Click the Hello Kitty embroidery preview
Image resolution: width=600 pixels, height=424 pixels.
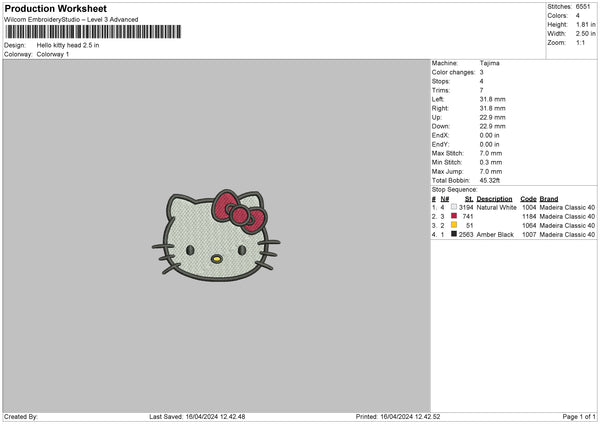(216, 236)
